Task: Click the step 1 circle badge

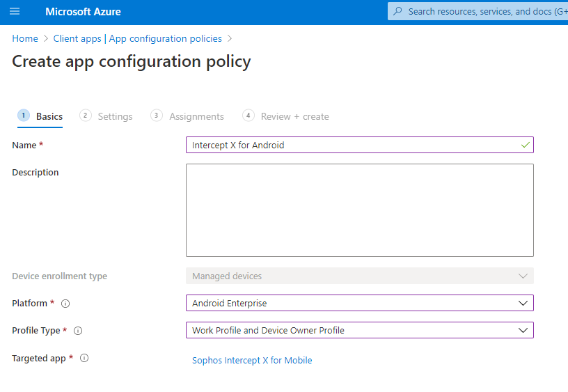Action: point(24,116)
